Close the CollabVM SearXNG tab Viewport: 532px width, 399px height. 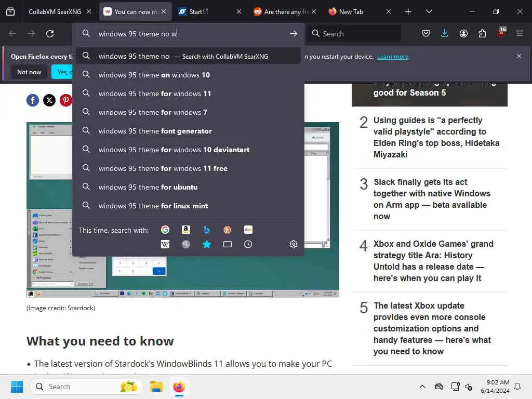click(88, 11)
